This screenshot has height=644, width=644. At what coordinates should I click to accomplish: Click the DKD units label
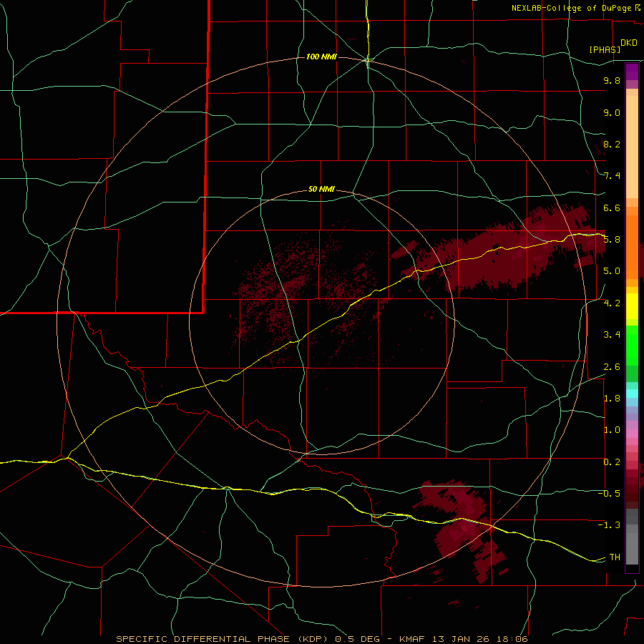tap(629, 43)
